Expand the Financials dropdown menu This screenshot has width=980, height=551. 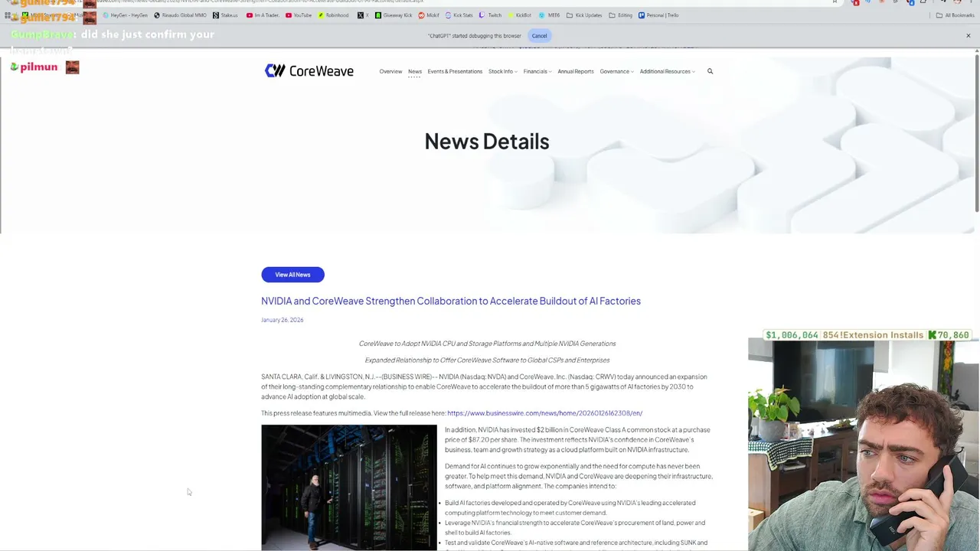click(x=537, y=71)
